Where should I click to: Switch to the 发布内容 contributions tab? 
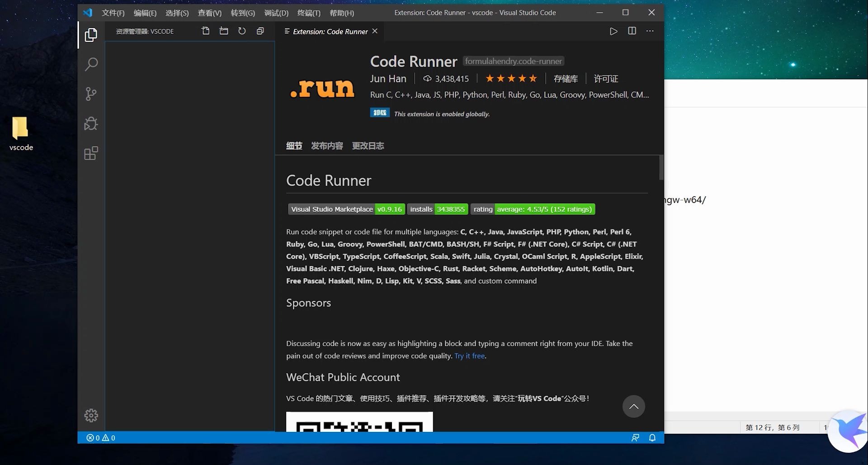click(327, 146)
